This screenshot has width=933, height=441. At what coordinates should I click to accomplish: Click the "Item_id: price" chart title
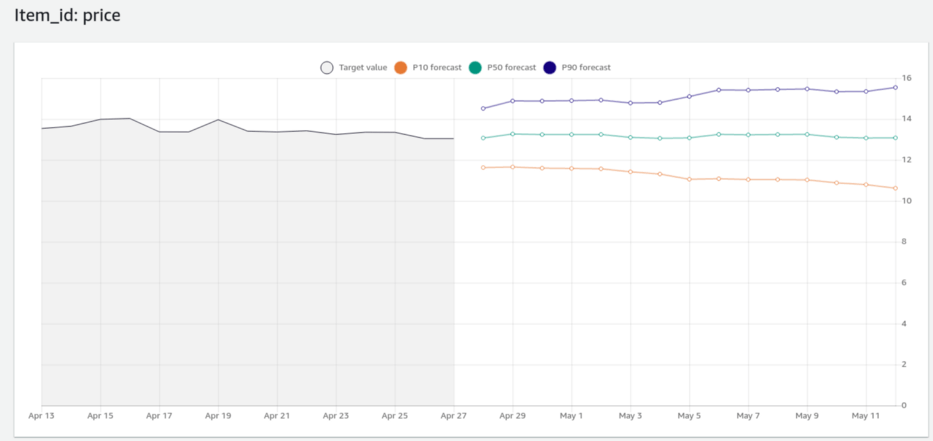(x=67, y=16)
